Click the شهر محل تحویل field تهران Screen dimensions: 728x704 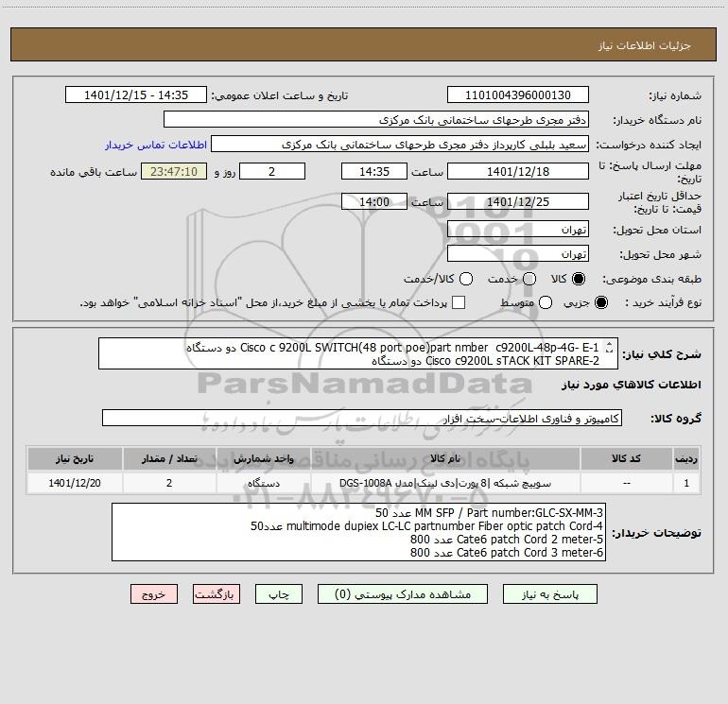[518, 254]
